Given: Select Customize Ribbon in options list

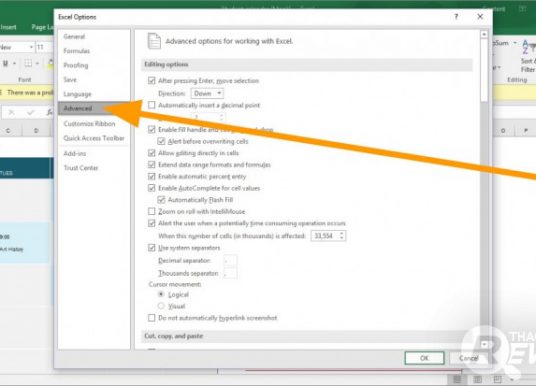Looking at the screenshot, I should [89, 124].
